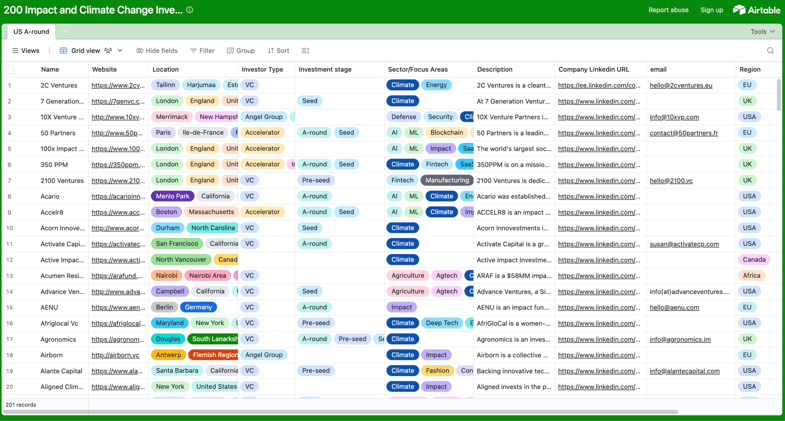Image resolution: width=785 pixels, height=421 pixels.
Task: Open the Filter option
Action: (x=202, y=51)
